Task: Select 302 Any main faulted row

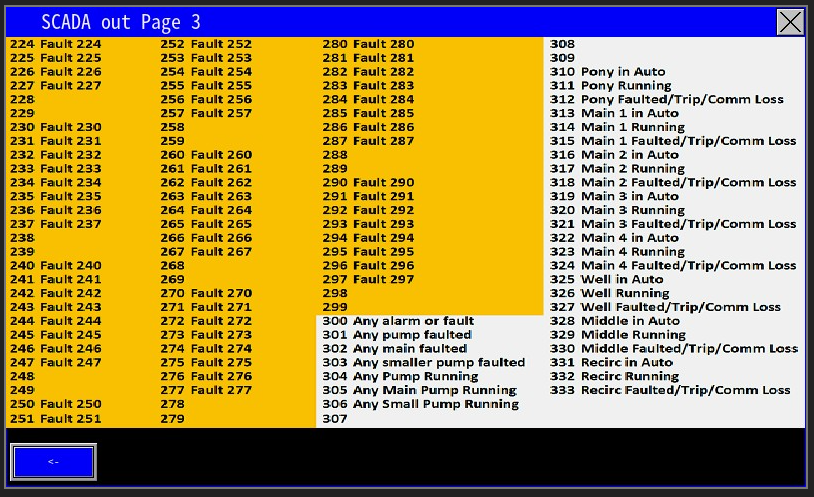Action: (x=395, y=348)
